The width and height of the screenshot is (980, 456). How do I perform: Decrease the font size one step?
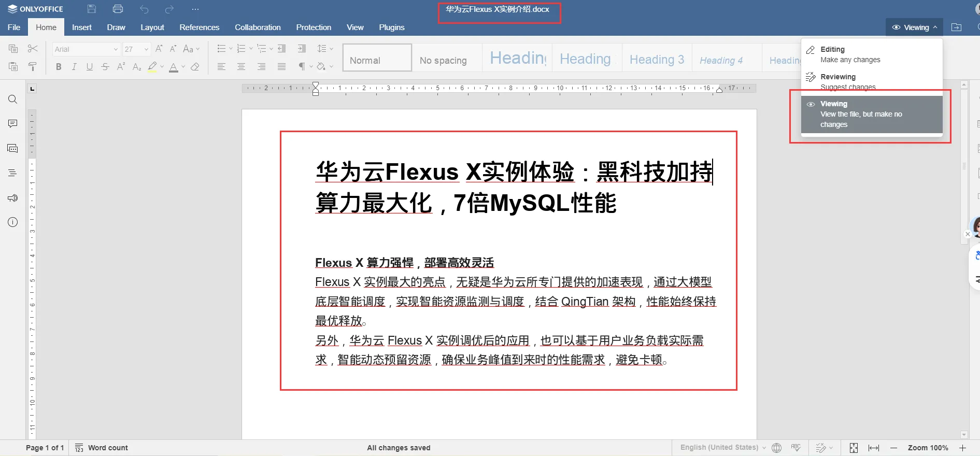tap(173, 49)
